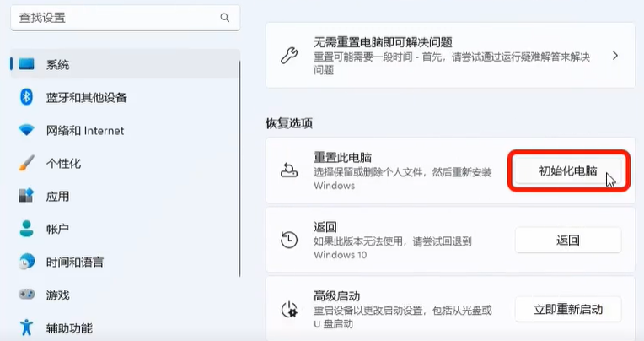Click the 恢复选项 section heading
Viewport: 644px width, 341px height.
click(289, 123)
